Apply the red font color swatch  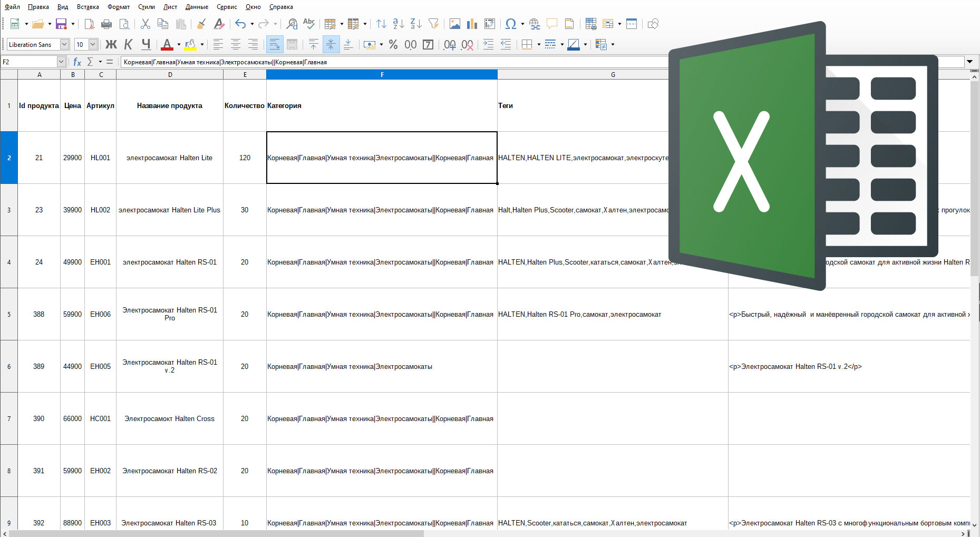point(167,44)
